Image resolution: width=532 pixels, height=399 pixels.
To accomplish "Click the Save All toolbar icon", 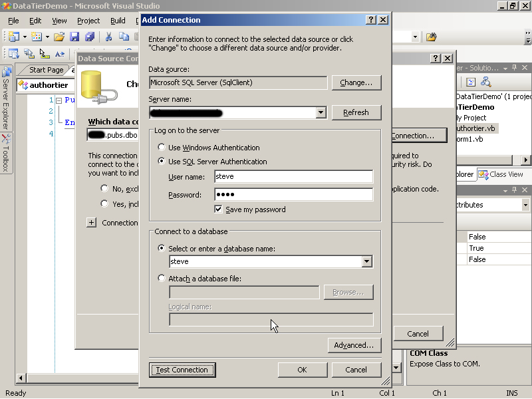I will click(90, 37).
